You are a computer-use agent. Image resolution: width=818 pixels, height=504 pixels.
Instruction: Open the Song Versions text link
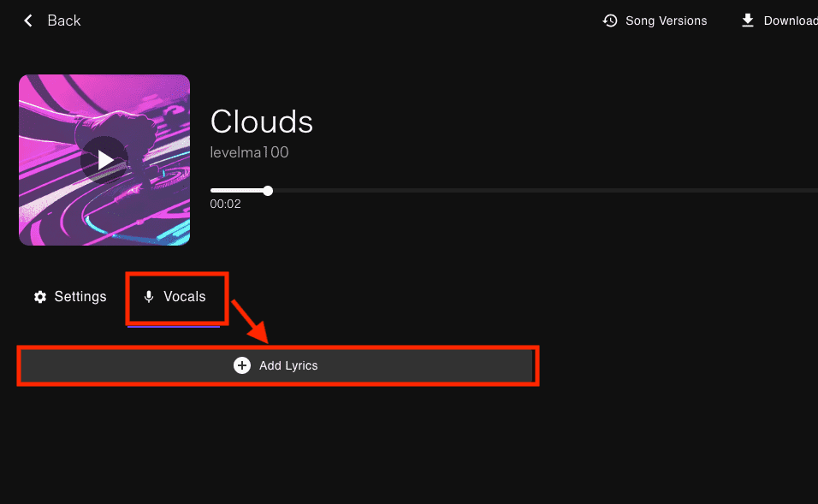(667, 21)
